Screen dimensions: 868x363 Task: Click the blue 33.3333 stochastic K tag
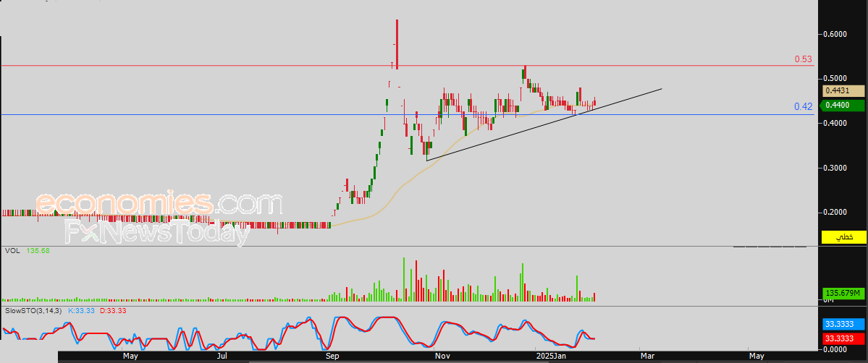(x=843, y=324)
